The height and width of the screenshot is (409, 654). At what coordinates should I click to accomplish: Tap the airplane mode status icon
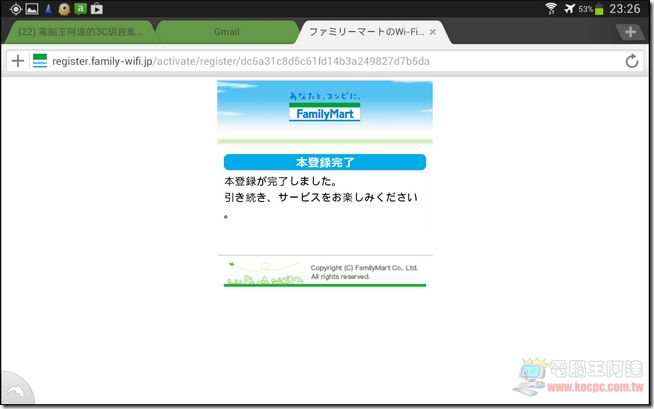[569, 8]
